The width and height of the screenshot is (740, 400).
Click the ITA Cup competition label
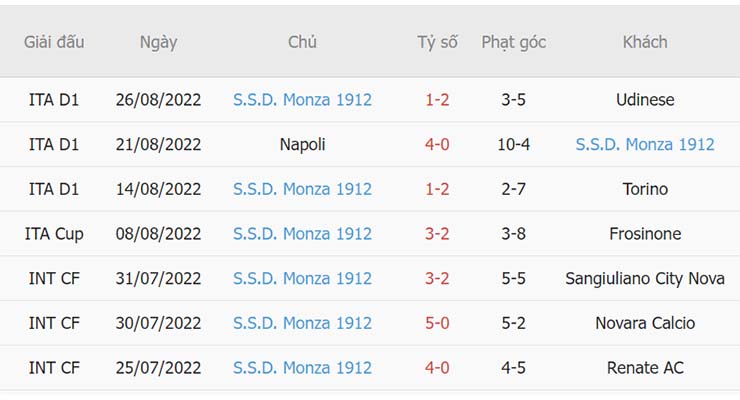point(54,234)
